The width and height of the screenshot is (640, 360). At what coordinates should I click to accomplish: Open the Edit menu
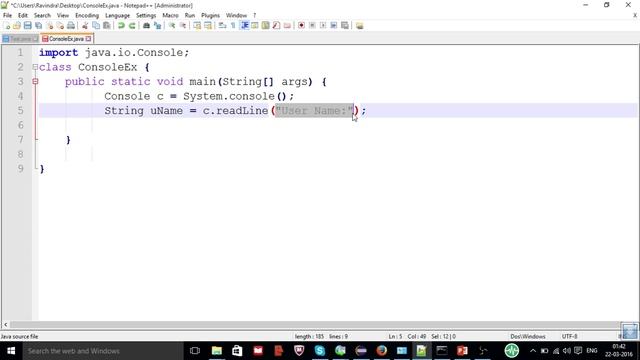point(22,16)
